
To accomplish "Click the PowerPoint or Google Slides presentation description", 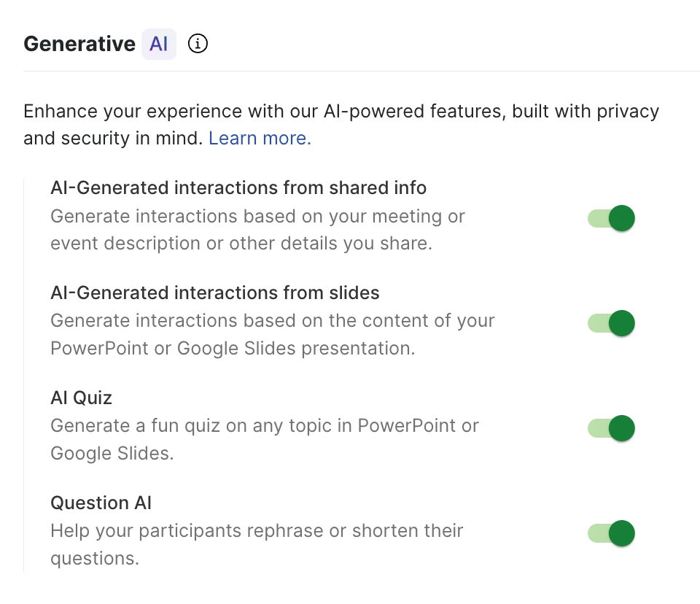I will point(272,335).
